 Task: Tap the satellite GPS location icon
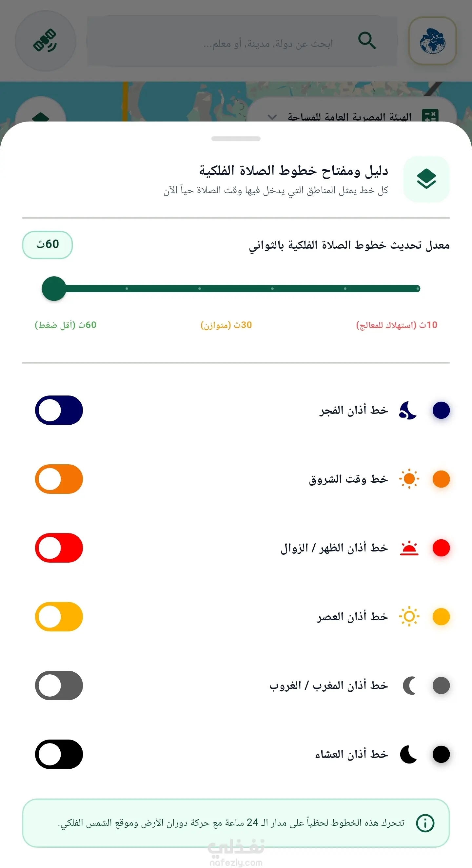pos(45,41)
